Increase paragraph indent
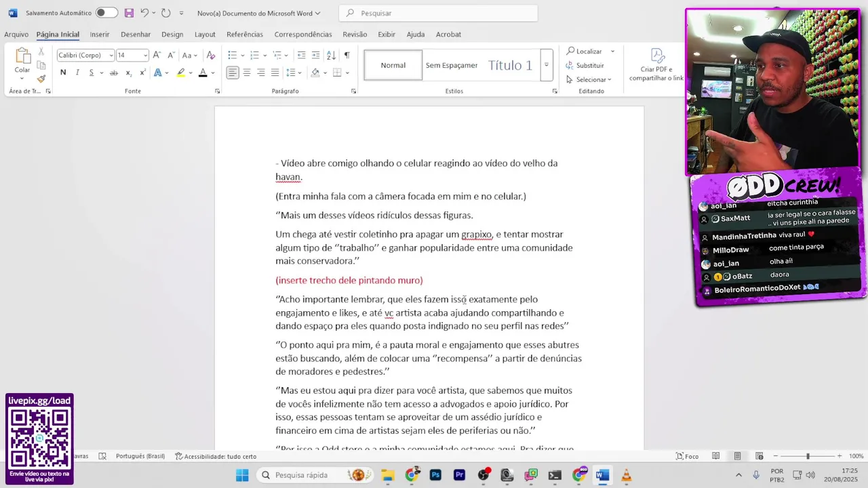 coord(315,55)
